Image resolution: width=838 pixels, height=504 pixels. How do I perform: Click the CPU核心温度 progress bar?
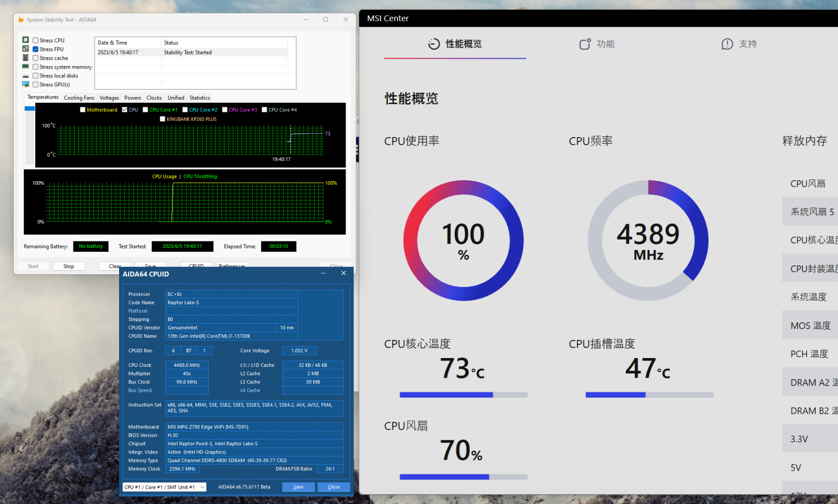pyautogui.click(x=464, y=395)
